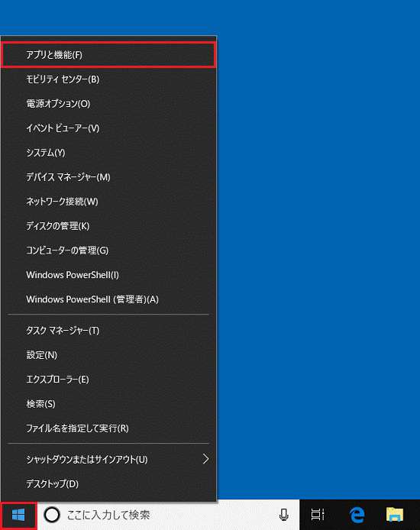420x530 pixels.
Task: Choose デスクトップ(D) menu entry
Action: (x=108, y=483)
